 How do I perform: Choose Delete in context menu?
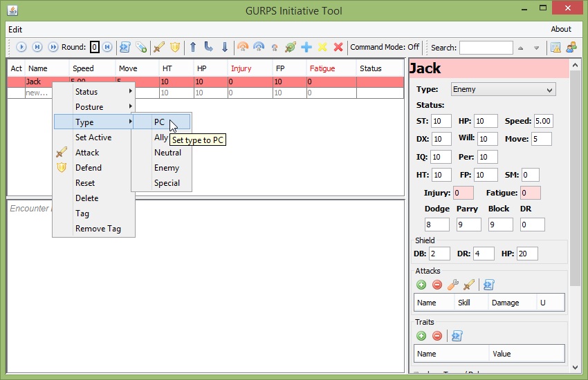(94, 198)
